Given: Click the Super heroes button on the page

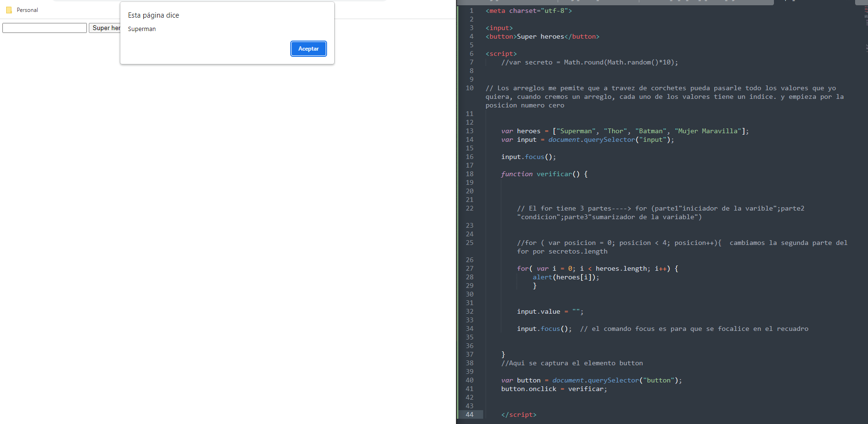Looking at the screenshot, I should point(105,28).
